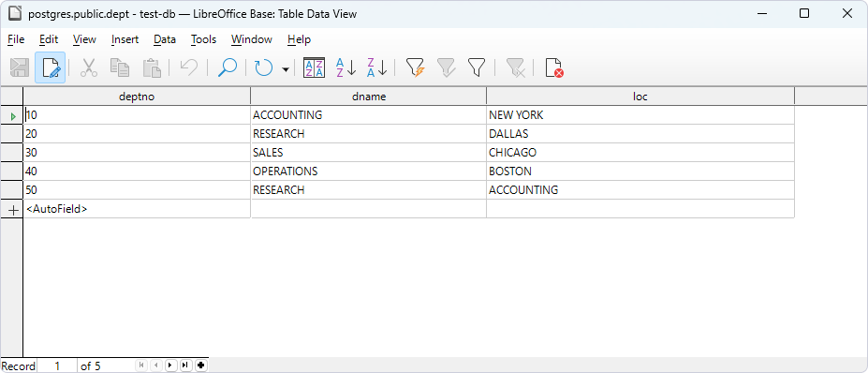
Task: Click the RESEARCH cell in row 50
Action: [369, 190]
